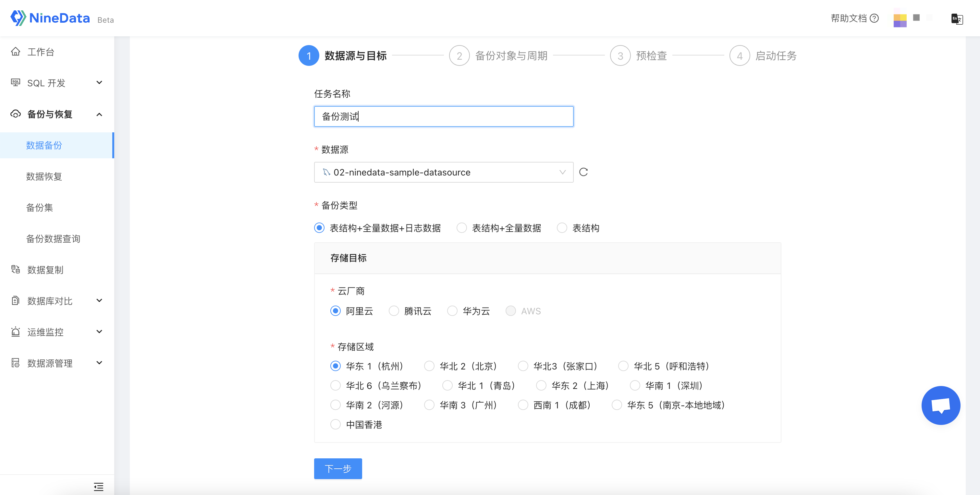Screen dimensions: 980x495
Task: Select 表结构+全量数据 backup type
Action: 461,227
